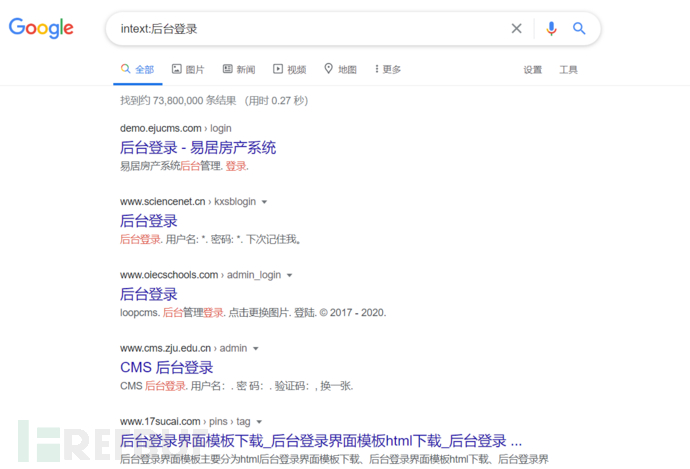
Task: Click the blue magnifier search icon
Action: tap(579, 29)
